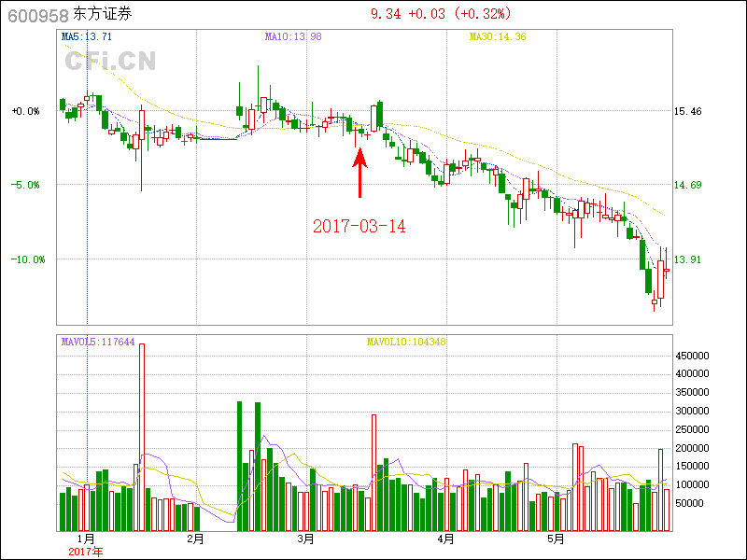Click the stock name 东方证券
Viewport: 747px width, 560px height.
click(103, 14)
